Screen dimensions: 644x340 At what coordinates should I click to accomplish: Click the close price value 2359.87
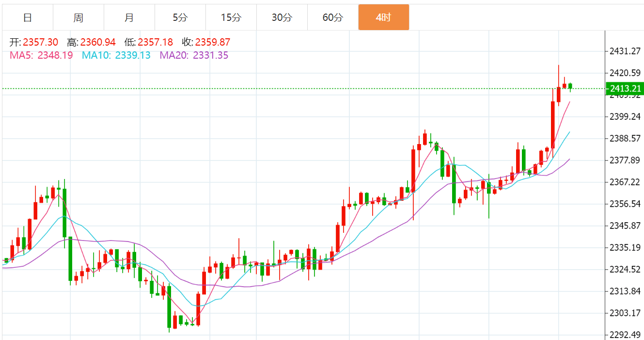click(x=213, y=43)
